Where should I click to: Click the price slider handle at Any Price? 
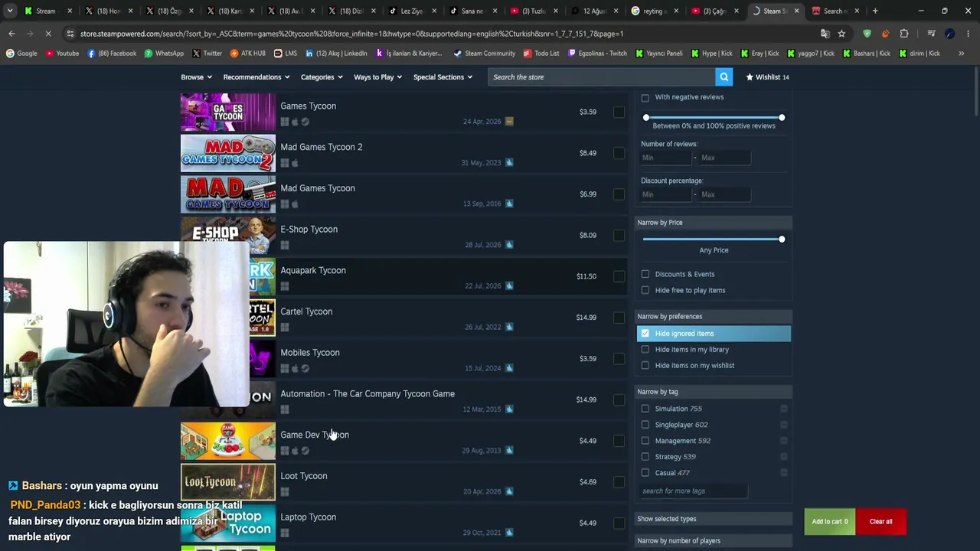click(x=781, y=240)
